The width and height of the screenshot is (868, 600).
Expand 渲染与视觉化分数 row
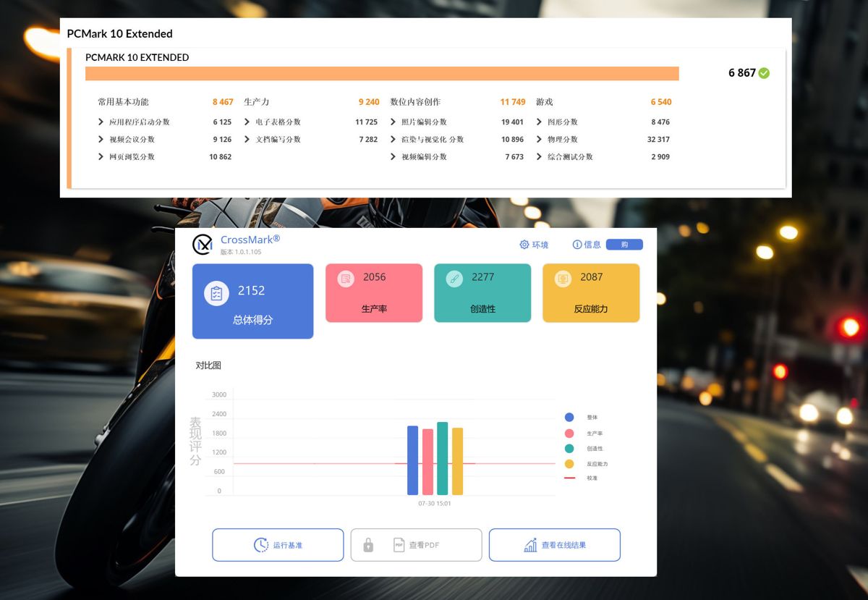coord(393,140)
